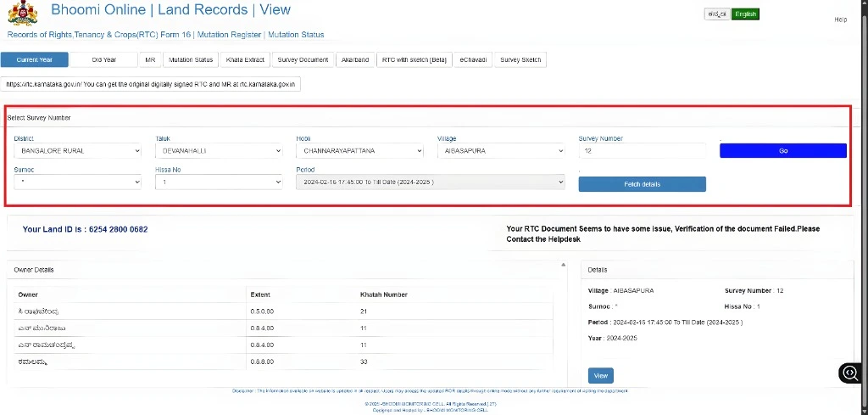
Task: Open the Hissa No dropdown
Action: pos(219,182)
